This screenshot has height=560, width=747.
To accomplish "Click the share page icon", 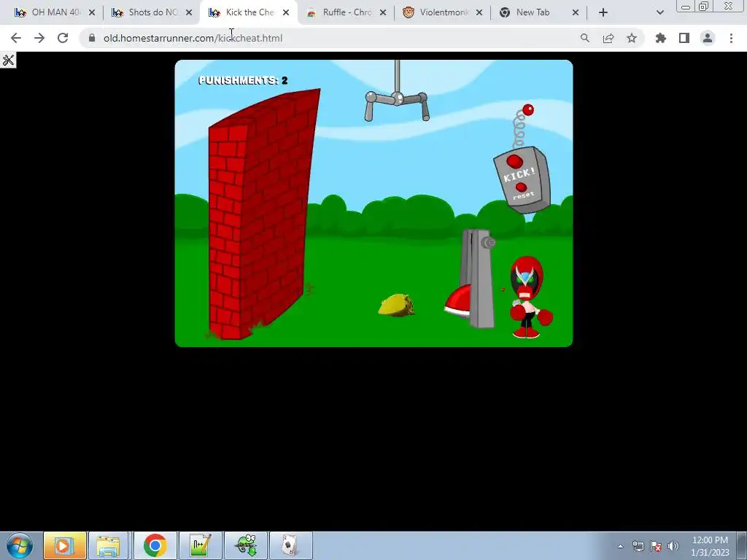I will pyautogui.click(x=608, y=38).
